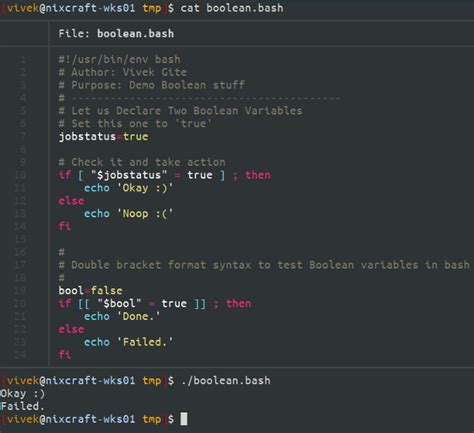Click the 'bool=false' assignment line

coord(90,291)
